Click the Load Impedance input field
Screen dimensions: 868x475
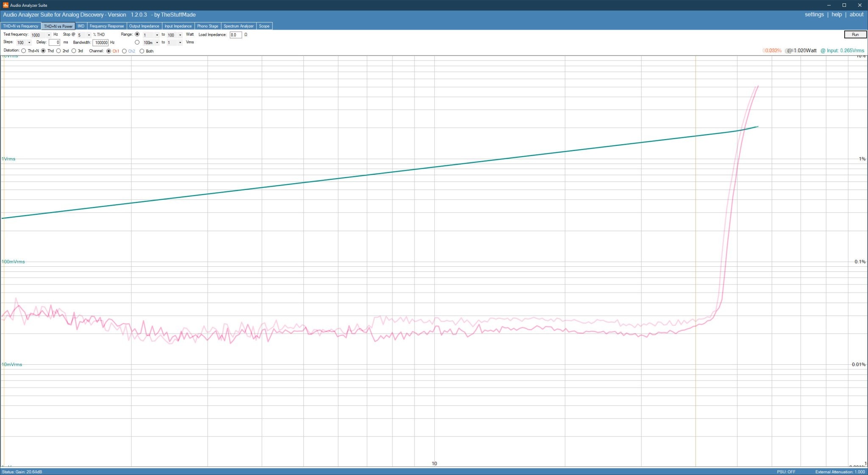pyautogui.click(x=236, y=35)
